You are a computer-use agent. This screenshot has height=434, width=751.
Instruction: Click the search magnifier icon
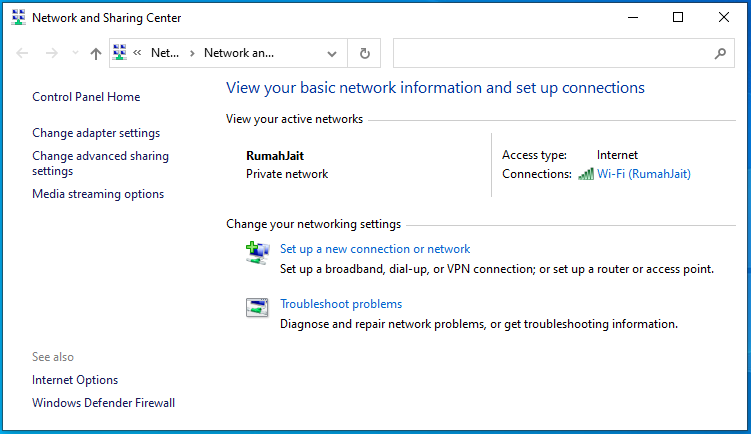[x=720, y=54]
